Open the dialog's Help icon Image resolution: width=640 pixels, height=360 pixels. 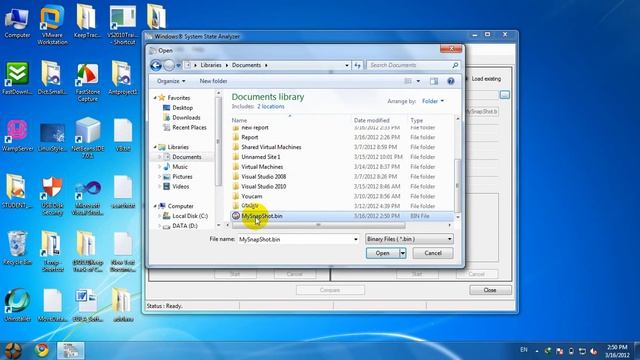pos(451,81)
